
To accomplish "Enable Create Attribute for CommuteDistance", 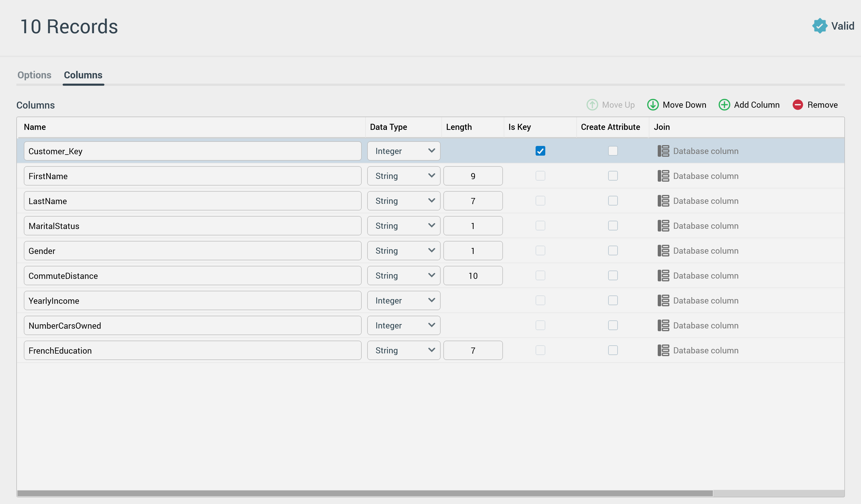I will coord(613,276).
